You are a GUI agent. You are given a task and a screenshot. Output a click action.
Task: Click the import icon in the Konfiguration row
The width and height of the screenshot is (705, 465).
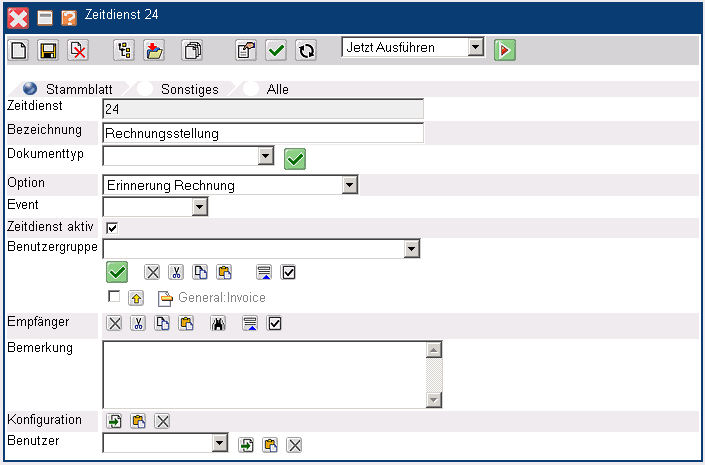[114, 421]
